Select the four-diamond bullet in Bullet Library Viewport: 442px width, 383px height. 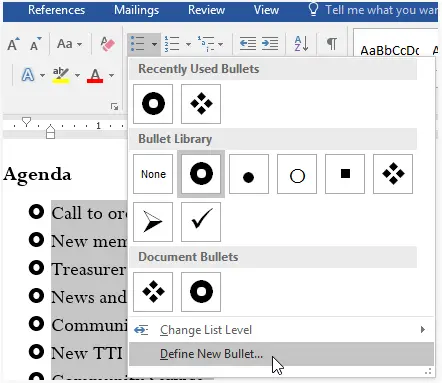click(393, 174)
